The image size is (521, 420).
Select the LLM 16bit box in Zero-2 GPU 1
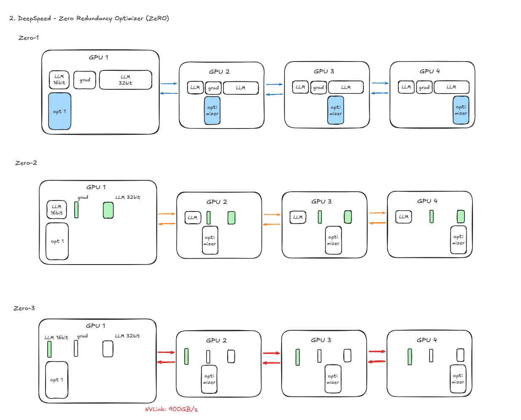click(x=56, y=210)
